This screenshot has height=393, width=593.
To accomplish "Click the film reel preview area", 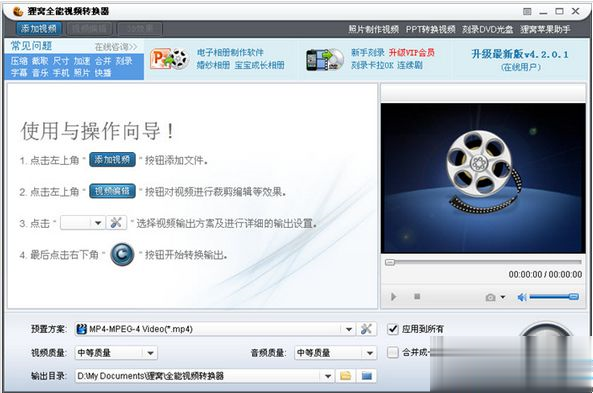I will pyautogui.click(x=483, y=178).
